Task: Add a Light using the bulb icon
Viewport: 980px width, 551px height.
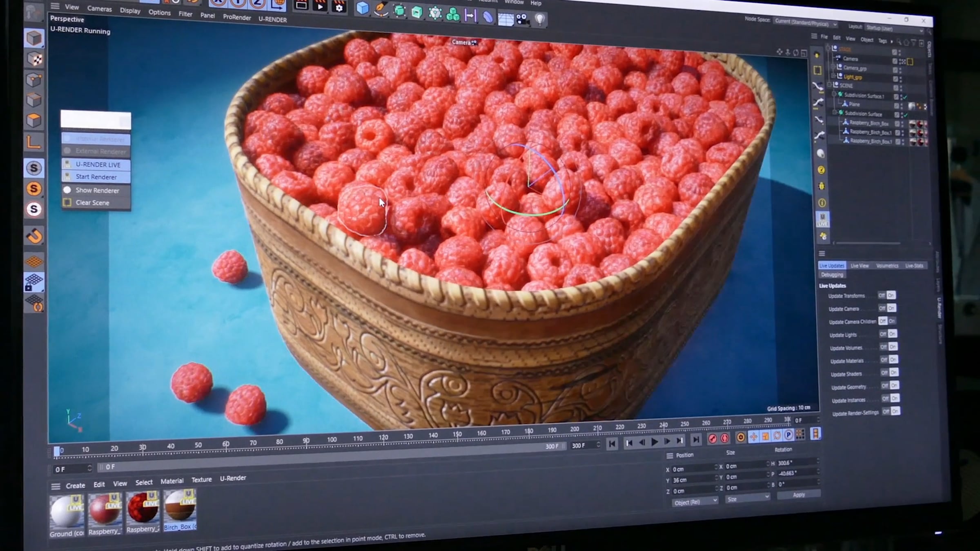Action: pos(540,20)
